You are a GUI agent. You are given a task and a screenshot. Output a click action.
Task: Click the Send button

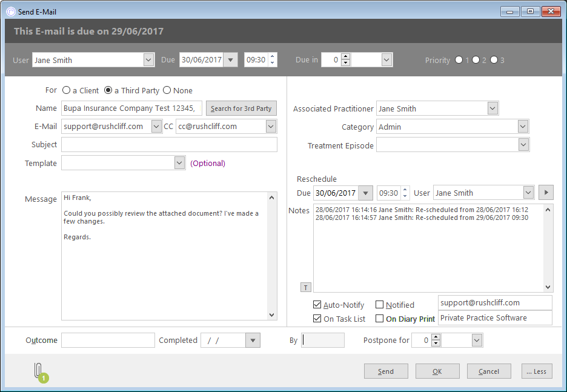(x=386, y=371)
